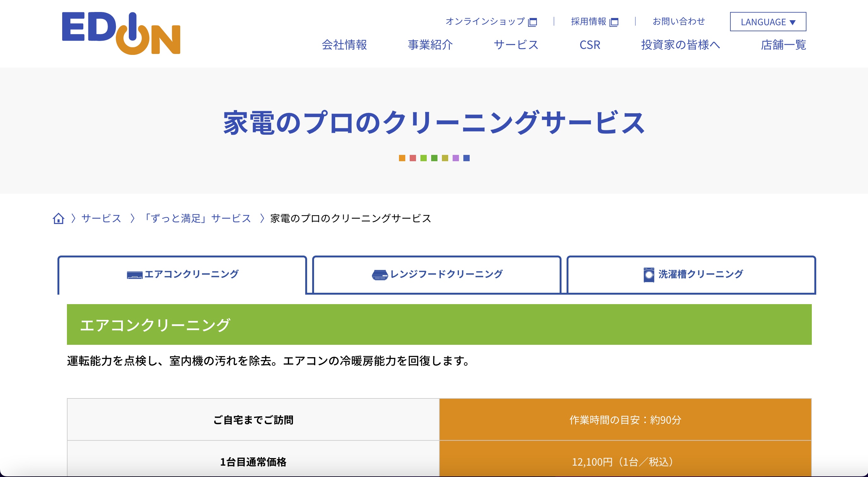The height and width of the screenshot is (477, 868).
Task: Select the air conditioner icon on the first tab
Action: 134,274
